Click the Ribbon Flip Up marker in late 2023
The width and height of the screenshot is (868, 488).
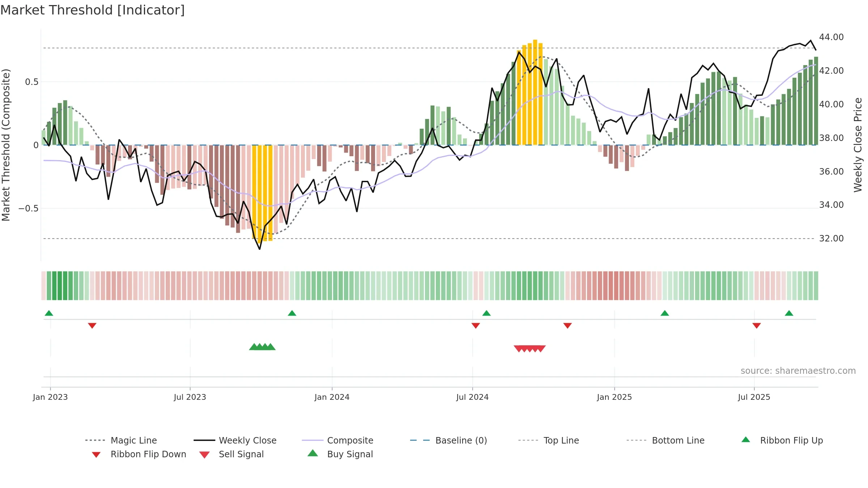point(292,313)
